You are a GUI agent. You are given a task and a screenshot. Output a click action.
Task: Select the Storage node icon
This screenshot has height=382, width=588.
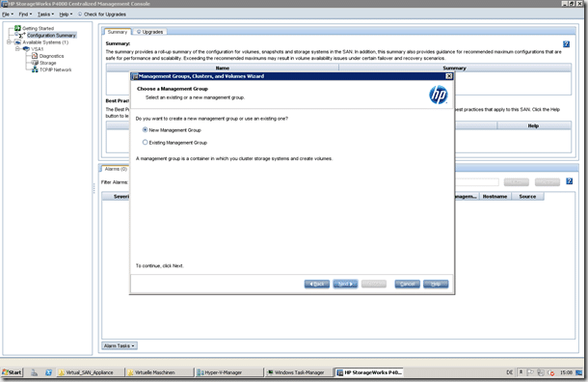36,63
